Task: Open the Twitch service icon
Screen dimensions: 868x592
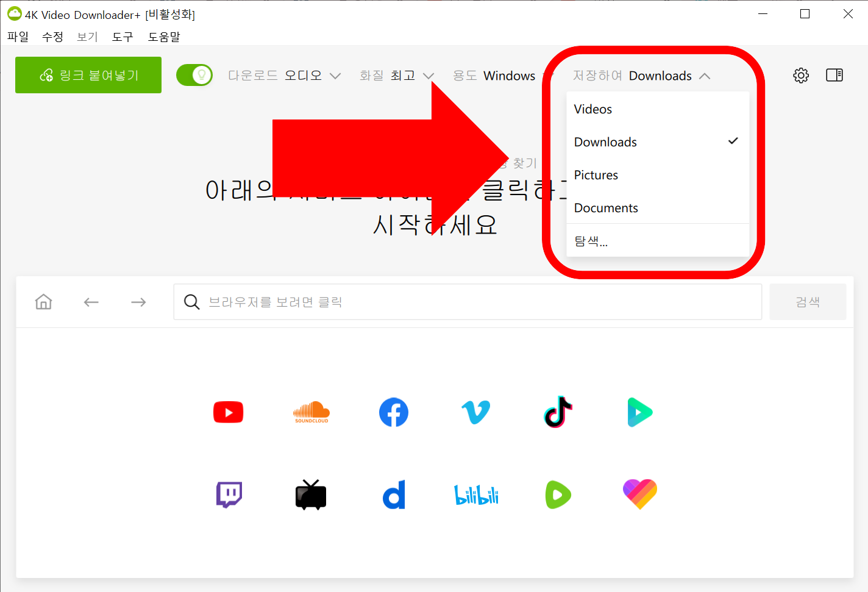Action: tap(229, 494)
